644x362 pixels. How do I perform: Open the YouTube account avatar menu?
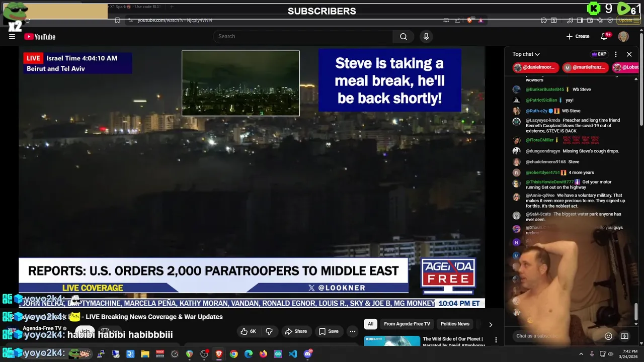click(623, 36)
